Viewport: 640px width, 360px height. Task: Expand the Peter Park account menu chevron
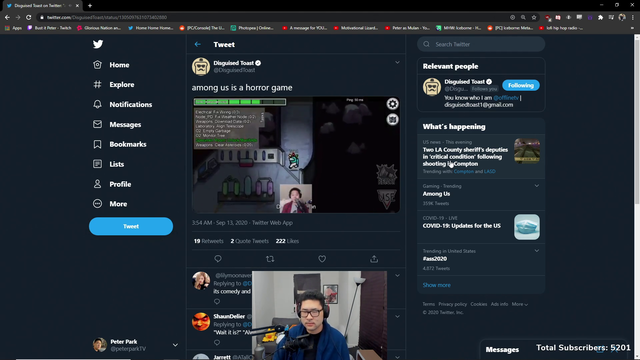175,345
